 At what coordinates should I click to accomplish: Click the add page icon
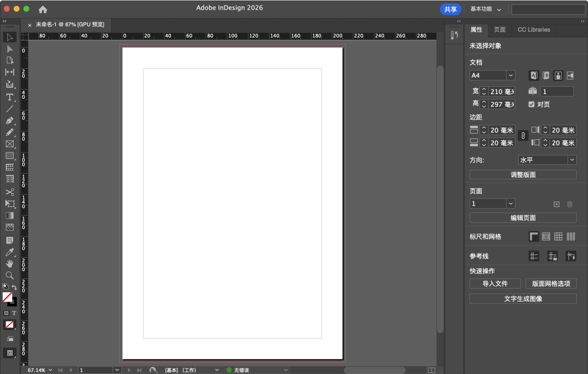pyautogui.click(x=556, y=204)
